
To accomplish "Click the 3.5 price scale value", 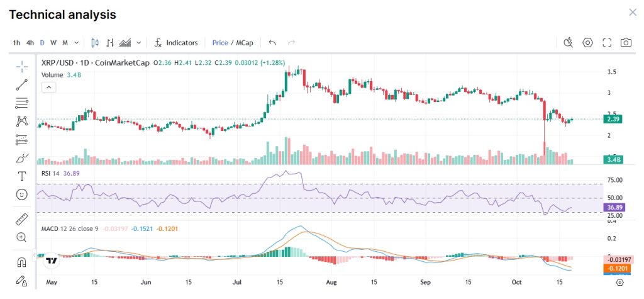I will click(x=612, y=72).
